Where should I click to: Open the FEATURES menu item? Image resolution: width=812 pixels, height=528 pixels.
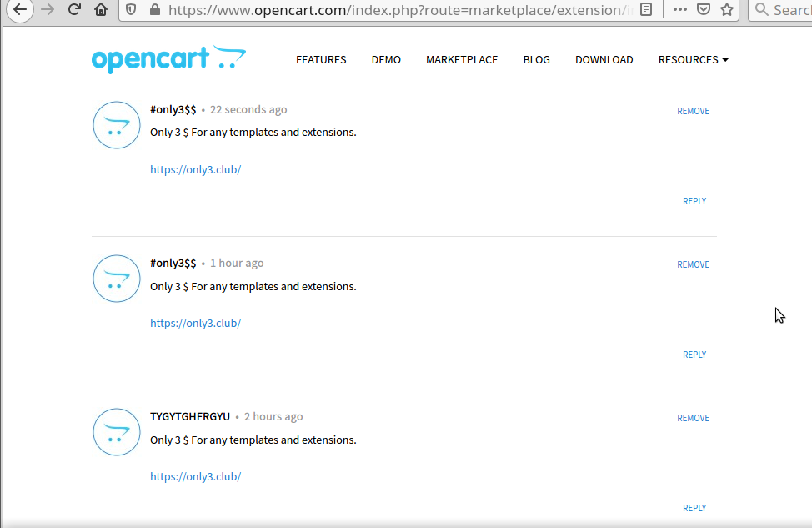321,59
